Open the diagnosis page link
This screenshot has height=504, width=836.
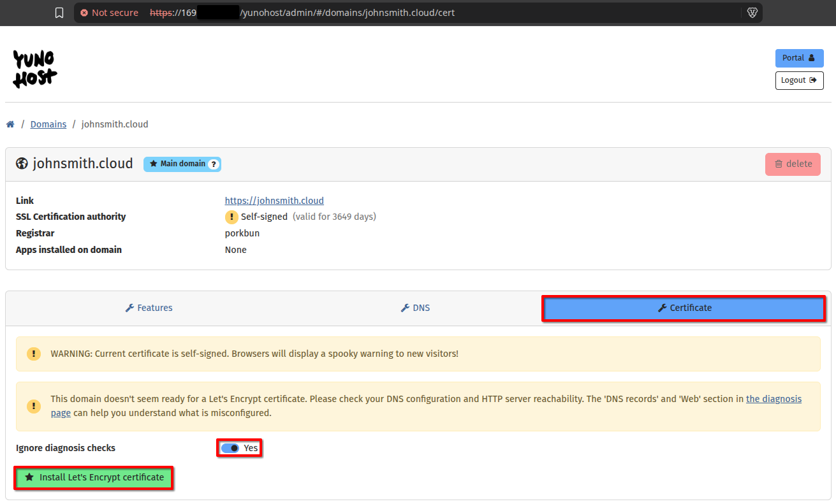[x=774, y=399]
